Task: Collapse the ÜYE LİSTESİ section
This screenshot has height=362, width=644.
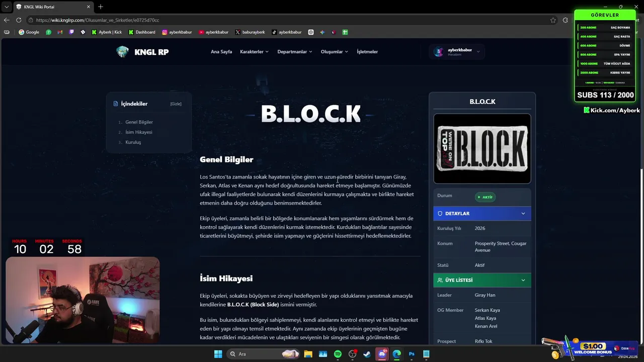Action: click(x=482, y=280)
